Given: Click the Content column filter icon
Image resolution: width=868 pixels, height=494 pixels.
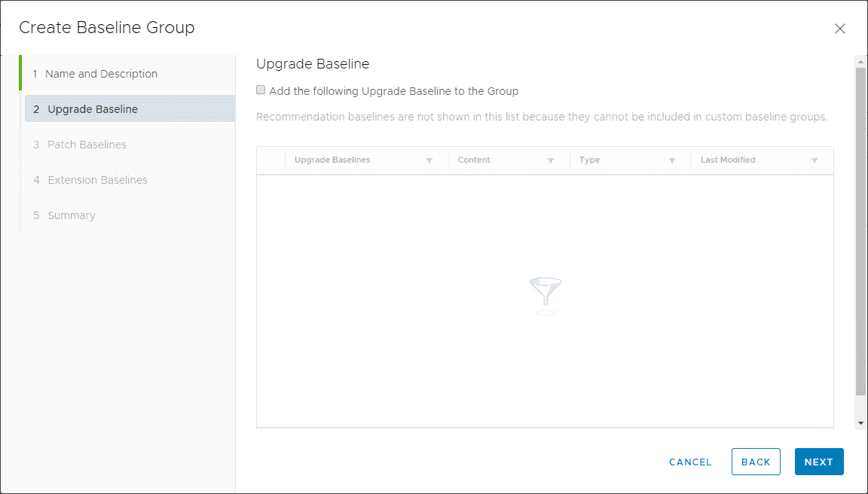Looking at the screenshot, I should tap(551, 160).
